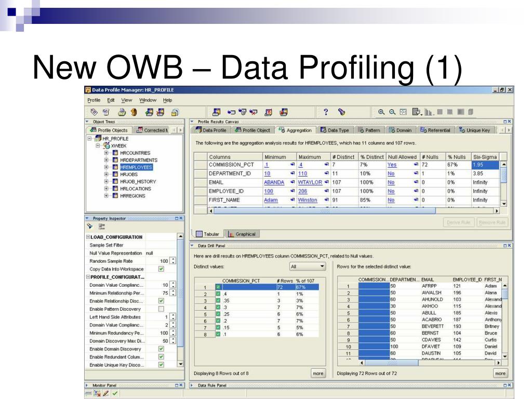Click null allowed arrow icon for EMAIL
The width and height of the screenshot is (532, 399).
[416, 182]
